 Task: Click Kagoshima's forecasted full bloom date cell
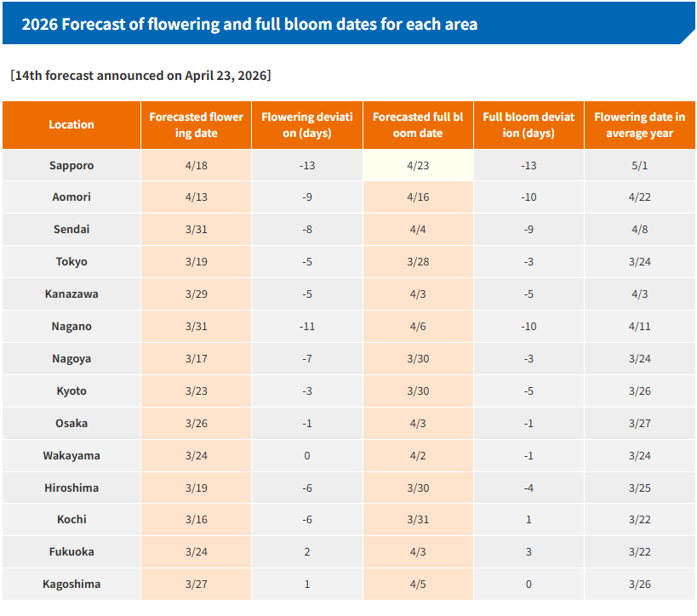coord(418,585)
